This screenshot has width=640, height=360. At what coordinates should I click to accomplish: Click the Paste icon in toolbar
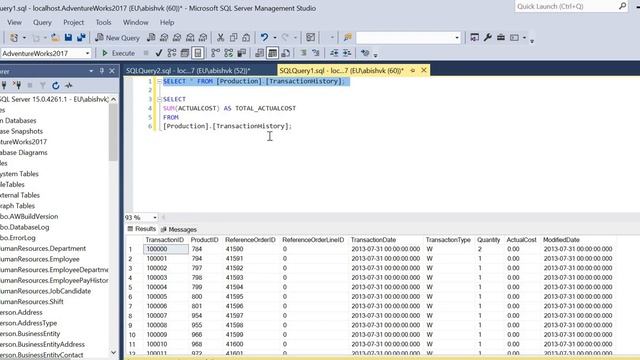click(246, 38)
